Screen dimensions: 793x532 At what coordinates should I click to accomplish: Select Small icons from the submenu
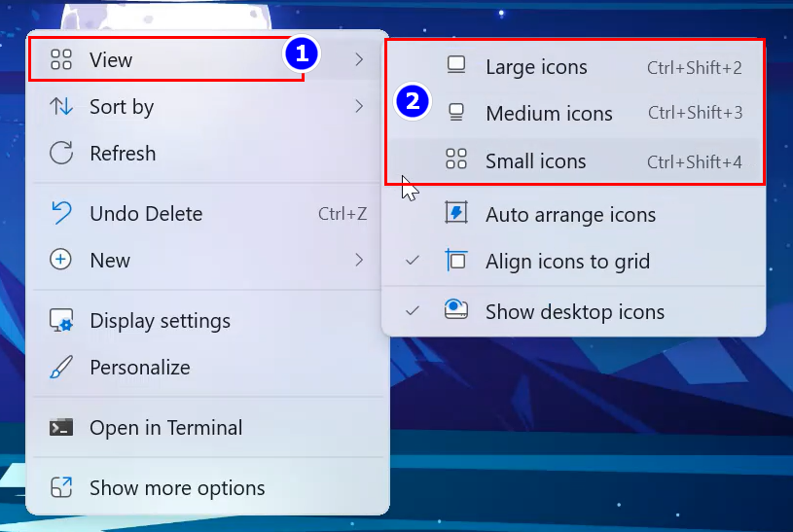tap(536, 161)
